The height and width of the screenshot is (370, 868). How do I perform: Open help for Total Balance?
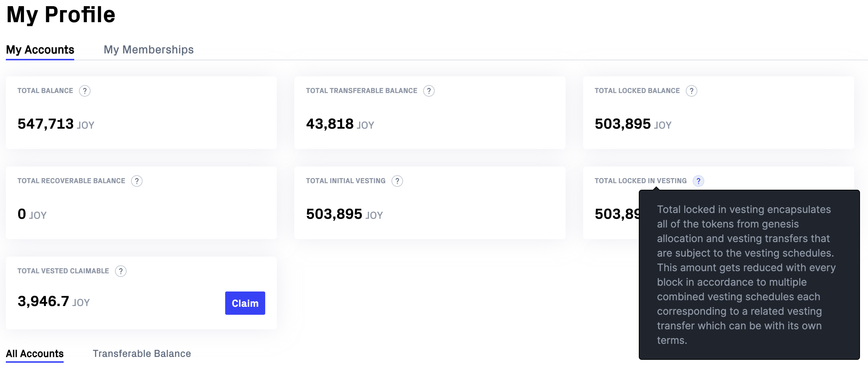tap(85, 91)
